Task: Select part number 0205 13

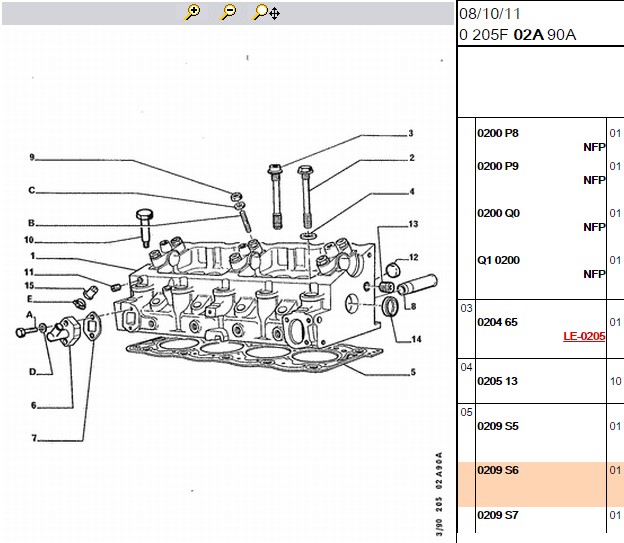Action: click(x=497, y=381)
